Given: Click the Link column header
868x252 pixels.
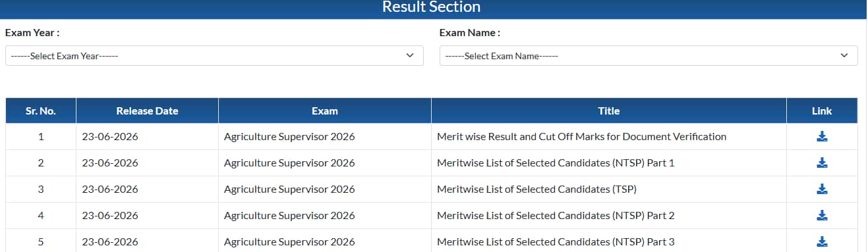Looking at the screenshot, I should [822, 111].
